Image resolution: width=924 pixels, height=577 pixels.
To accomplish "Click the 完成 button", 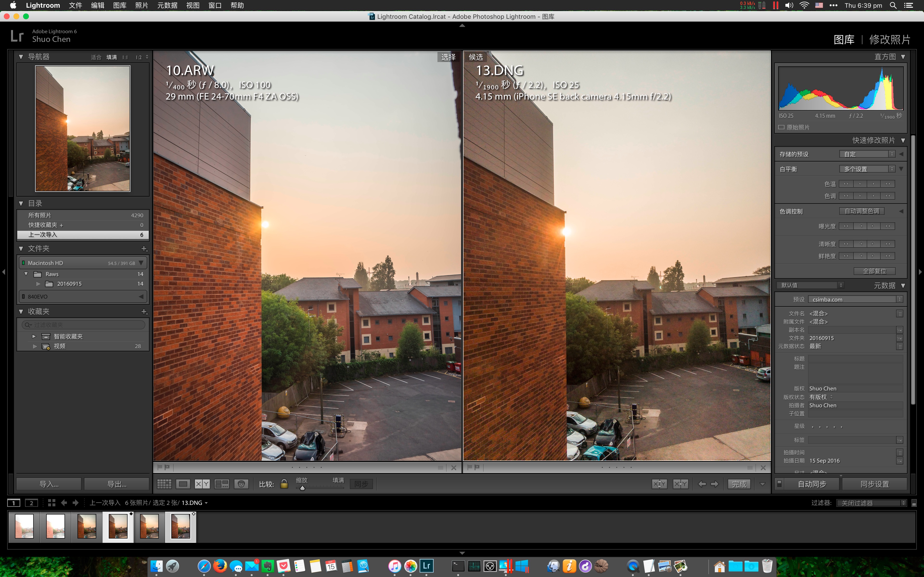I will click(739, 484).
